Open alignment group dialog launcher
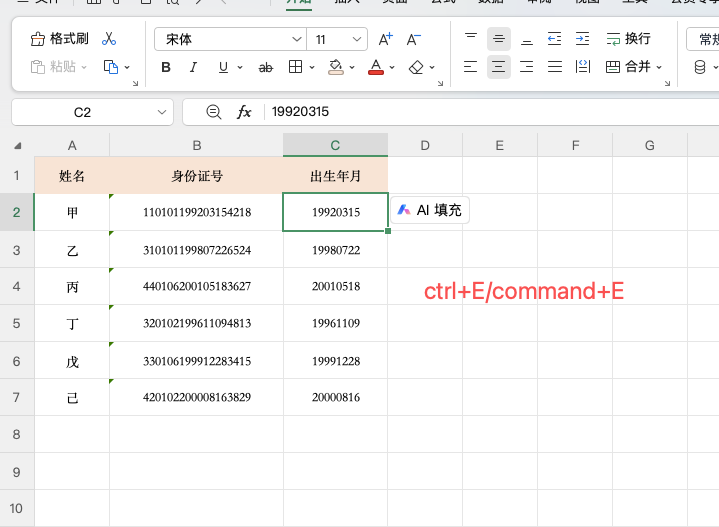This screenshot has height=527, width=719. tap(667, 83)
